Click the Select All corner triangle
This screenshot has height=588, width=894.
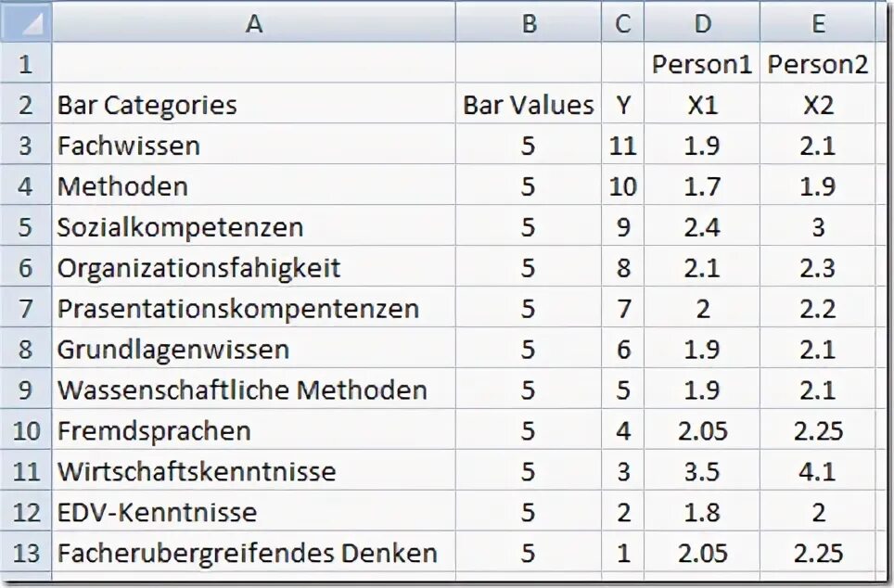(26, 23)
